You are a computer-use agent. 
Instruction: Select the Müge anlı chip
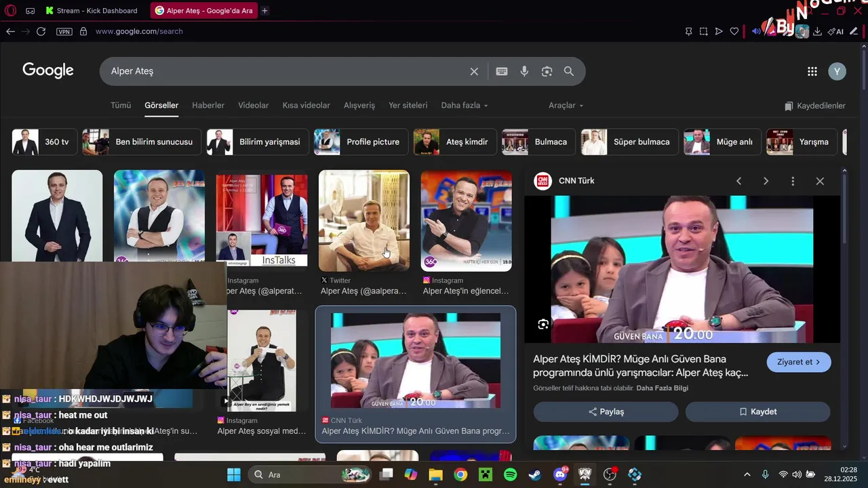click(722, 142)
